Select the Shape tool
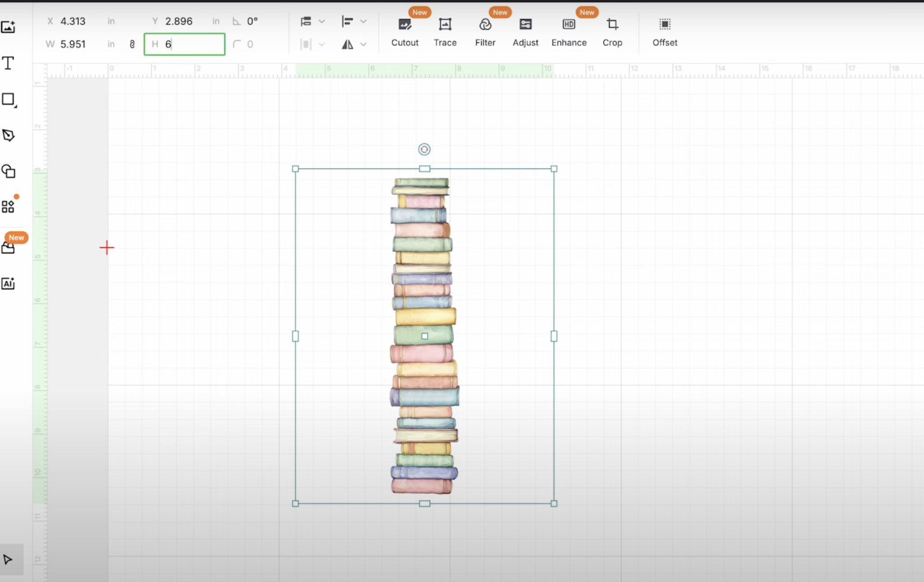The image size is (924, 582). point(8,99)
